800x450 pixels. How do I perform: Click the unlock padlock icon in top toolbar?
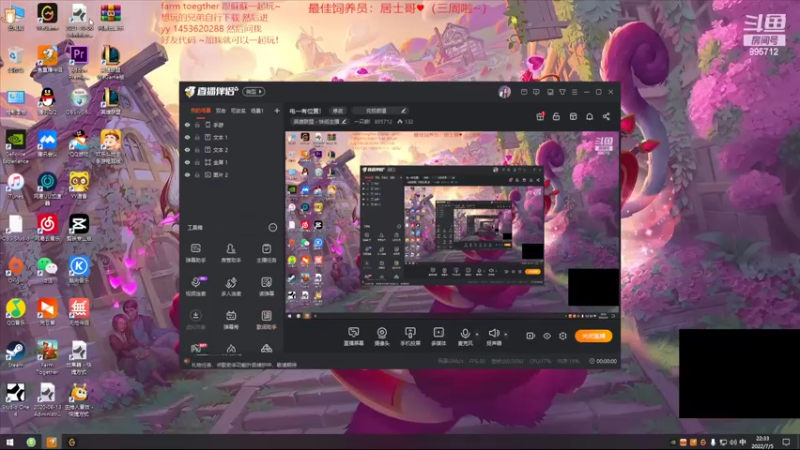click(556, 116)
